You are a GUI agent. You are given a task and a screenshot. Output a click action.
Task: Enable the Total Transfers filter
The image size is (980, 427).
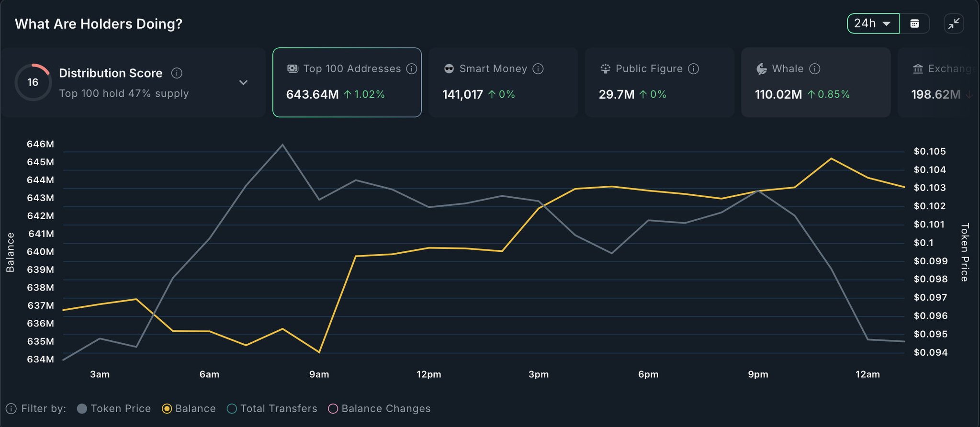[272, 409]
